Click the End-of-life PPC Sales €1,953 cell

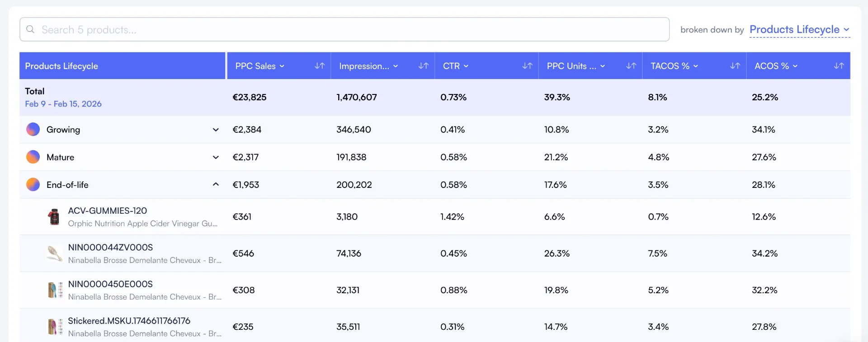coord(245,185)
